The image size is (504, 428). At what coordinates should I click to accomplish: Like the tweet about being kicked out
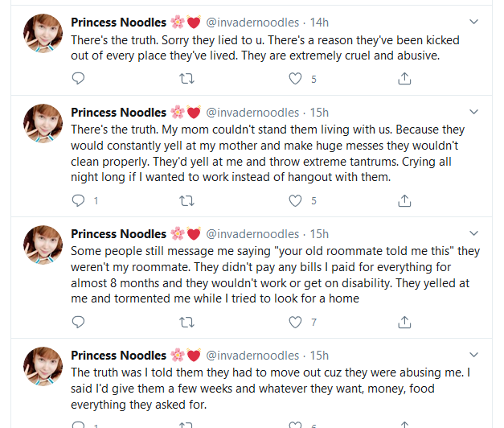click(x=296, y=79)
